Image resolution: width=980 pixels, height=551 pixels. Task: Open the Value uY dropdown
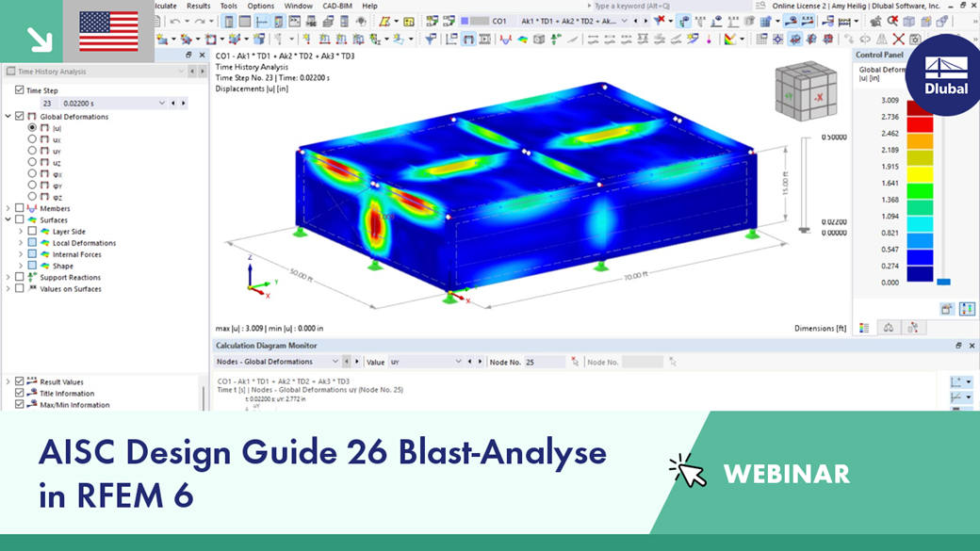pyautogui.click(x=458, y=362)
